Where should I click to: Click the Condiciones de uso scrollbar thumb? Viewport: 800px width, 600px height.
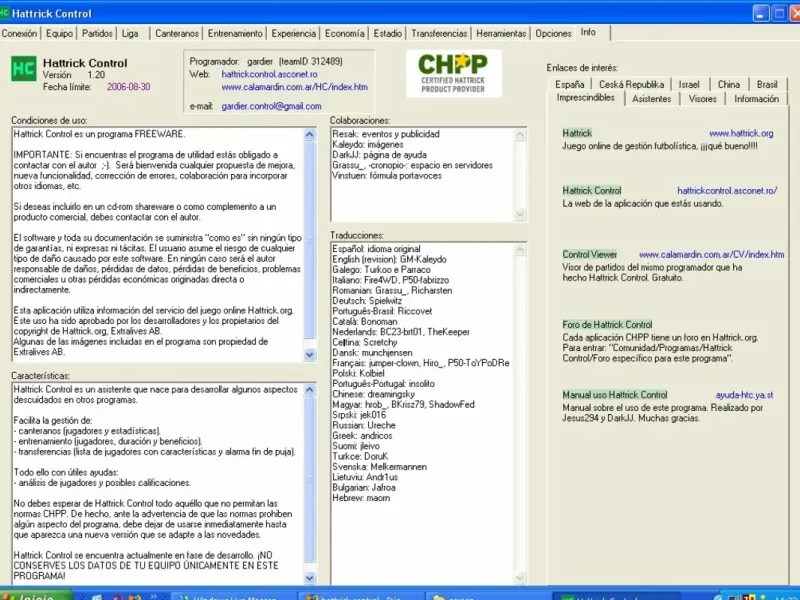click(x=310, y=240)
